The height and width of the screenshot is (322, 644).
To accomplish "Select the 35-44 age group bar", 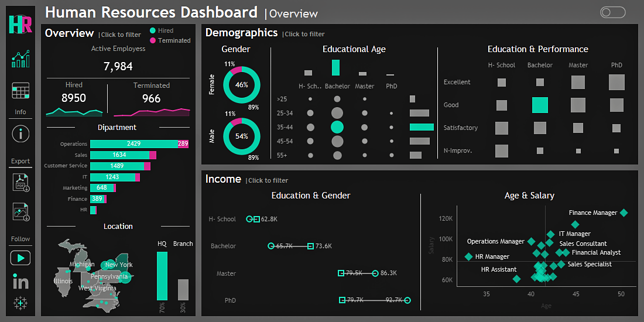I will tap(422, 127).
